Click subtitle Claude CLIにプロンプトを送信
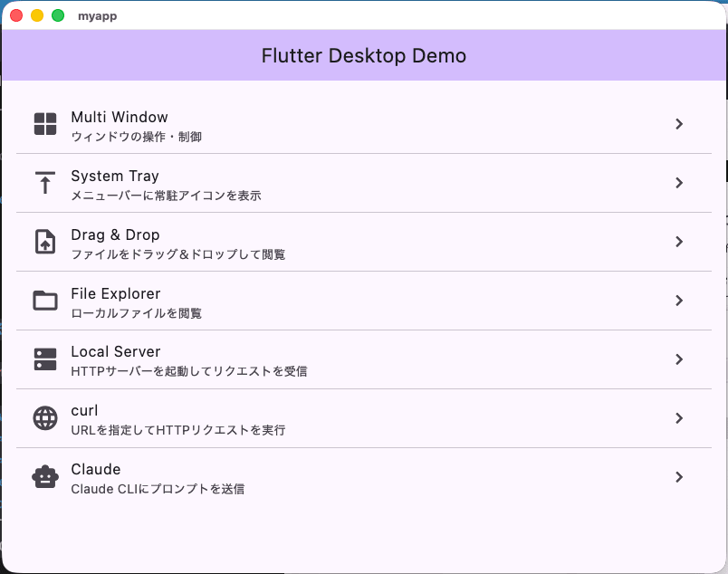Image resolution: width=728 pixels, height=574 pixels. point(158,489)
